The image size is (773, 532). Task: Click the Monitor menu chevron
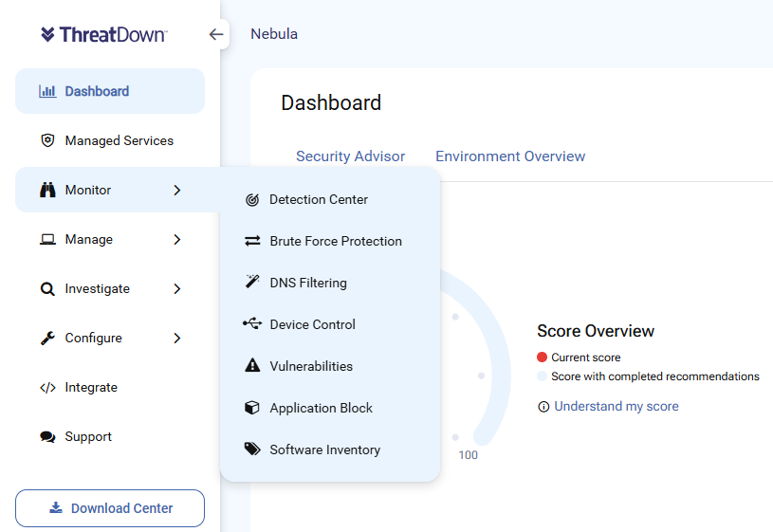[x=177, y=191]
